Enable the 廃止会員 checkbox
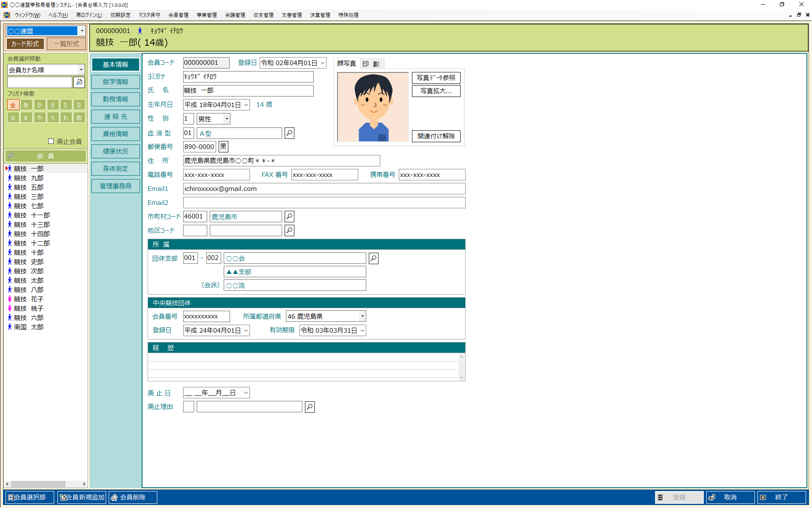The height and width of the screenshot is (508, 812). pyautogui.click(x=51, y=141)
